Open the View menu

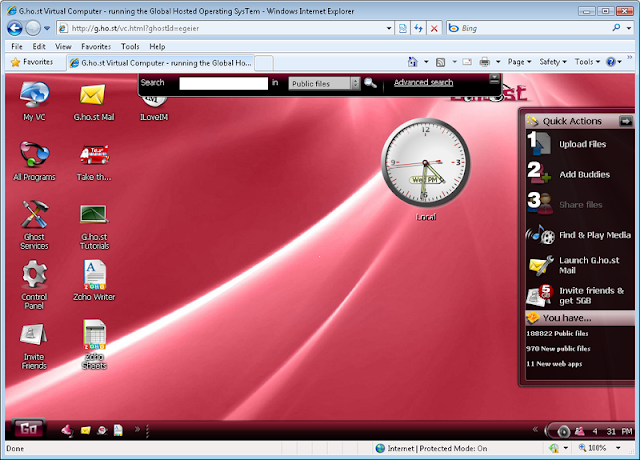(x=63, y=46)
